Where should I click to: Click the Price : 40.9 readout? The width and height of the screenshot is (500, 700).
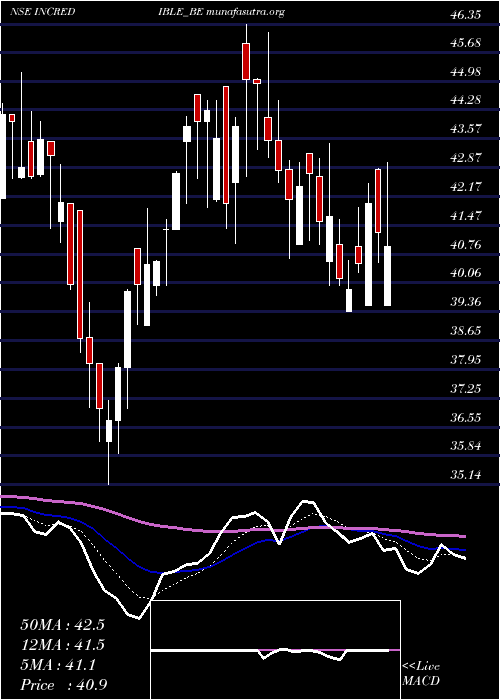[x=62, y=685]
